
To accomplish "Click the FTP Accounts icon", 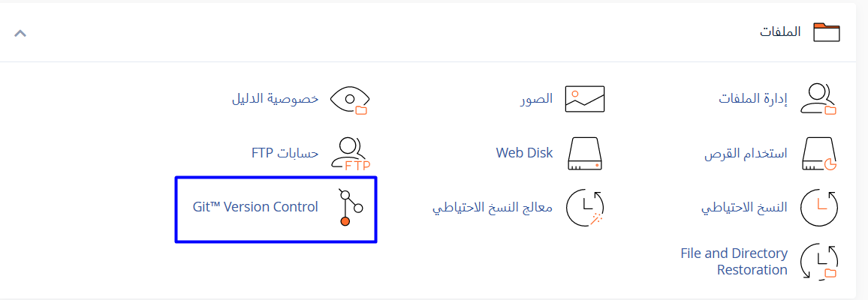I will 351,154.
